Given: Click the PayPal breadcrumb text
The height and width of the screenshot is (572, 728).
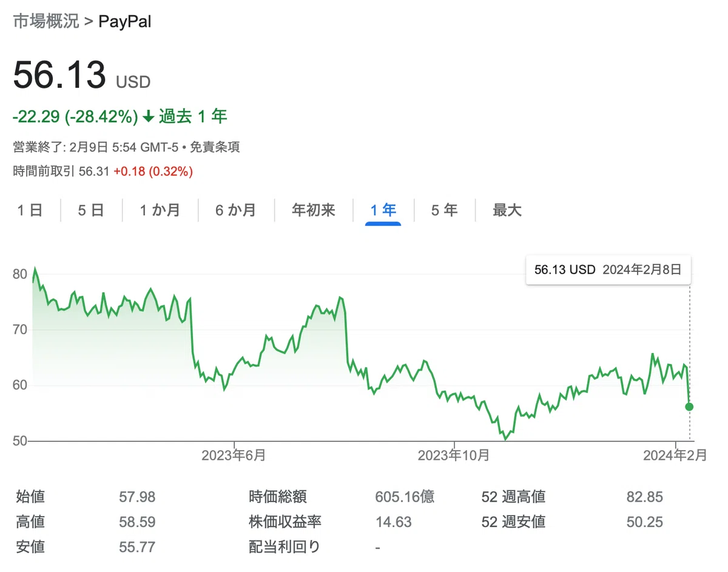Looking at the screenshot, I should [x=125, y=22].
